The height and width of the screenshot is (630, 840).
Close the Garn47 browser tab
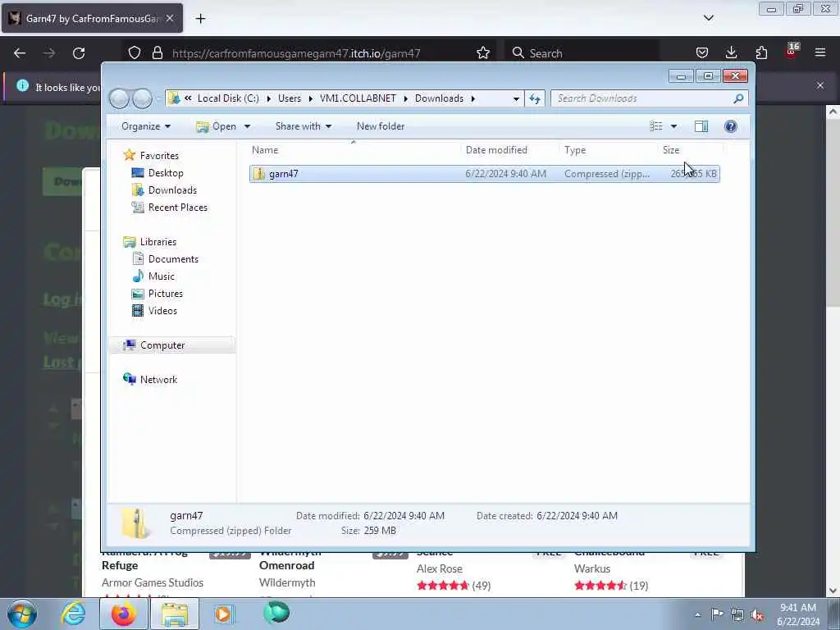(x=169, y=18)
